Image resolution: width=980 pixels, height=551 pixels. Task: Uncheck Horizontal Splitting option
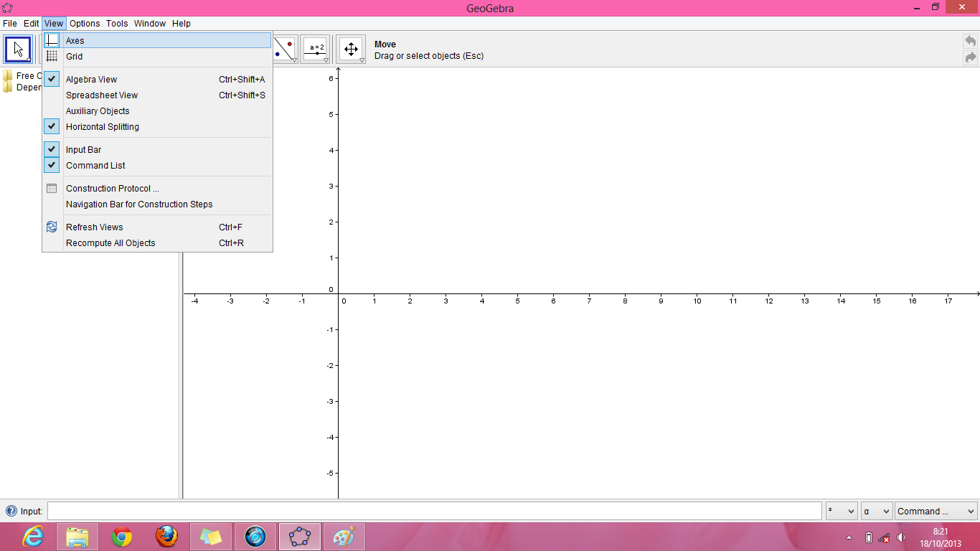[x=157, y=127]
